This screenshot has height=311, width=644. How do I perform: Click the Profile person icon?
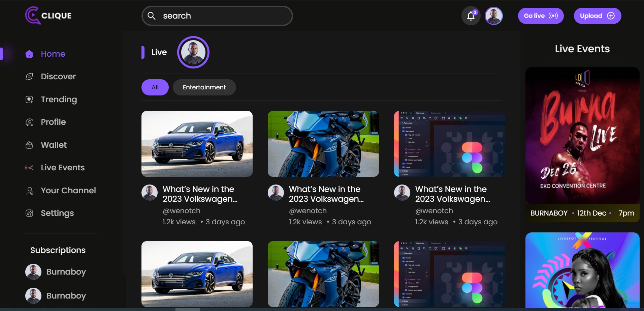click(x=29, y=122)
